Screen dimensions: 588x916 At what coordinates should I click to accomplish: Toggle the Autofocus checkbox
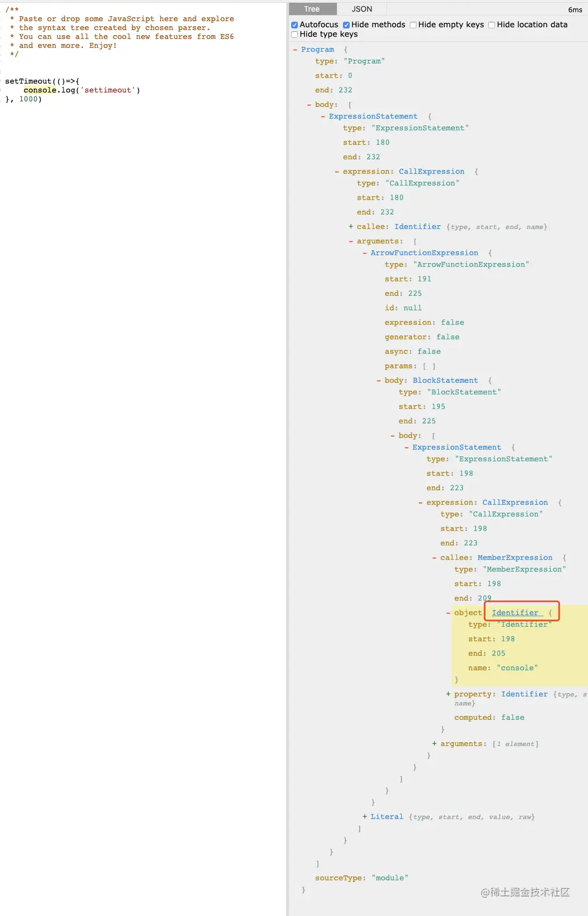(295, 25)
